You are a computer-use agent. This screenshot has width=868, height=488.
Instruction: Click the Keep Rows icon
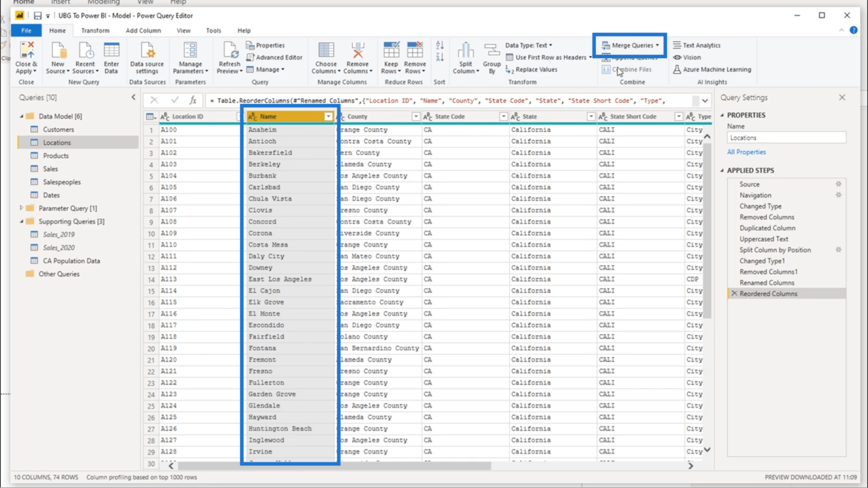coord(391,51)
